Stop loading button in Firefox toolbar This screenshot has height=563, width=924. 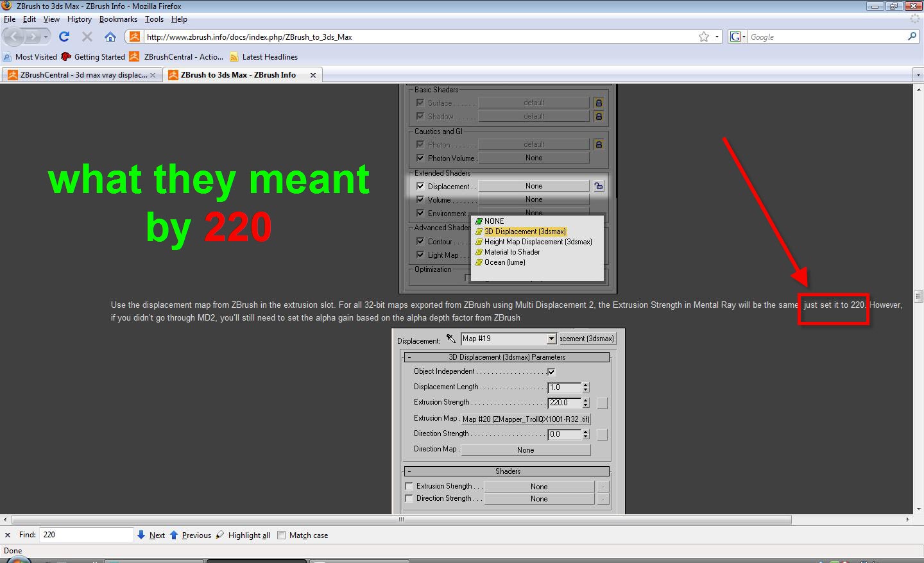(87, 37)
